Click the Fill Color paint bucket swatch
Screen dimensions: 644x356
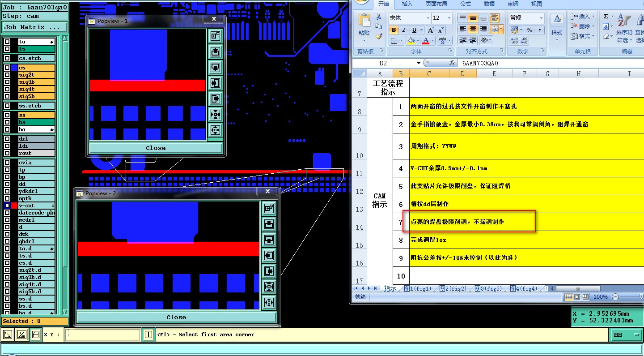pyautogui.click(x=411, y=41)
